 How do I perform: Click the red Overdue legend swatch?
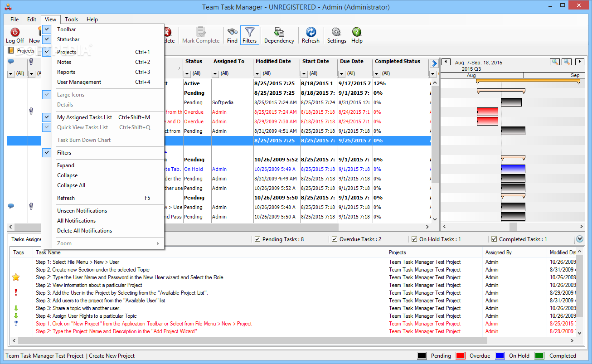[x=461, y=356]
